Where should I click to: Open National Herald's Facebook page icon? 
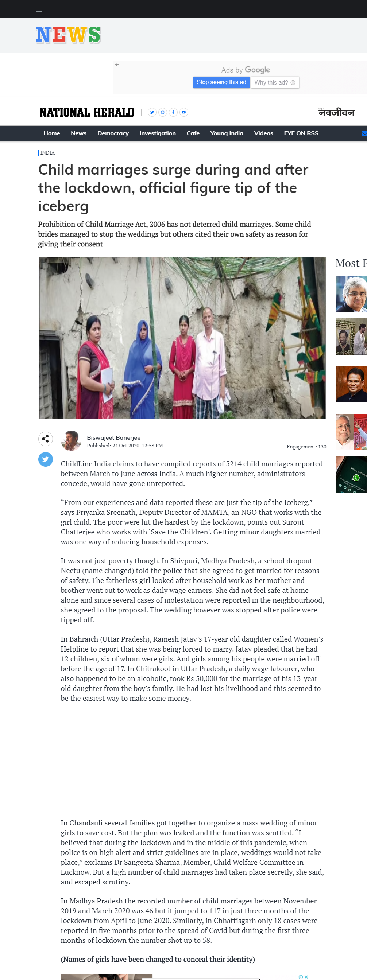click(x=173, y=112)
